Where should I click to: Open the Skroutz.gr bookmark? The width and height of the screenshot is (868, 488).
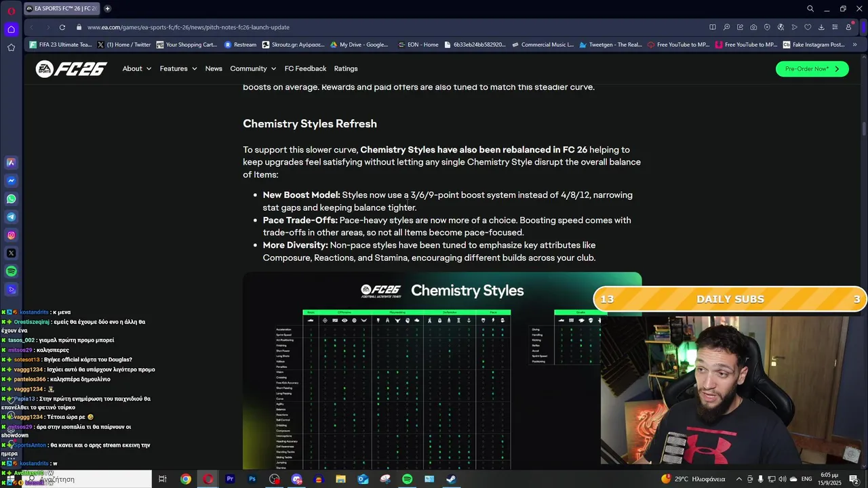[x=293, y=45]
